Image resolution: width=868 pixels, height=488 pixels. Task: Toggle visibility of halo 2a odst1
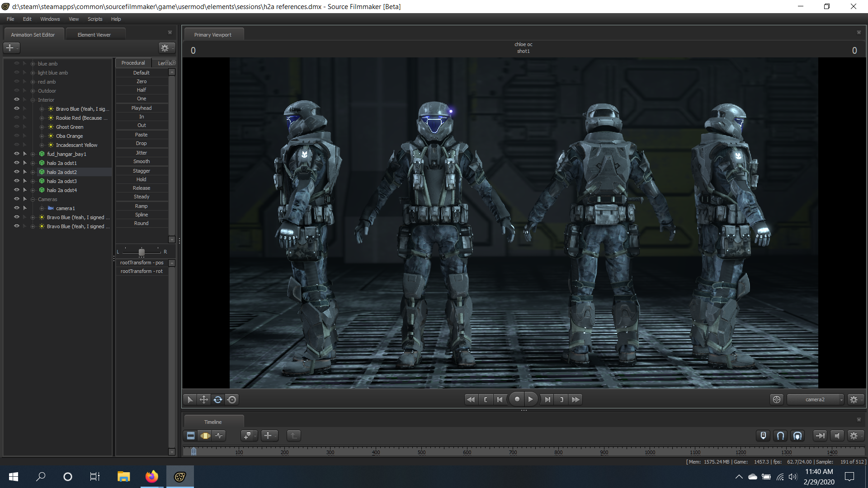[x=17, y=163]
